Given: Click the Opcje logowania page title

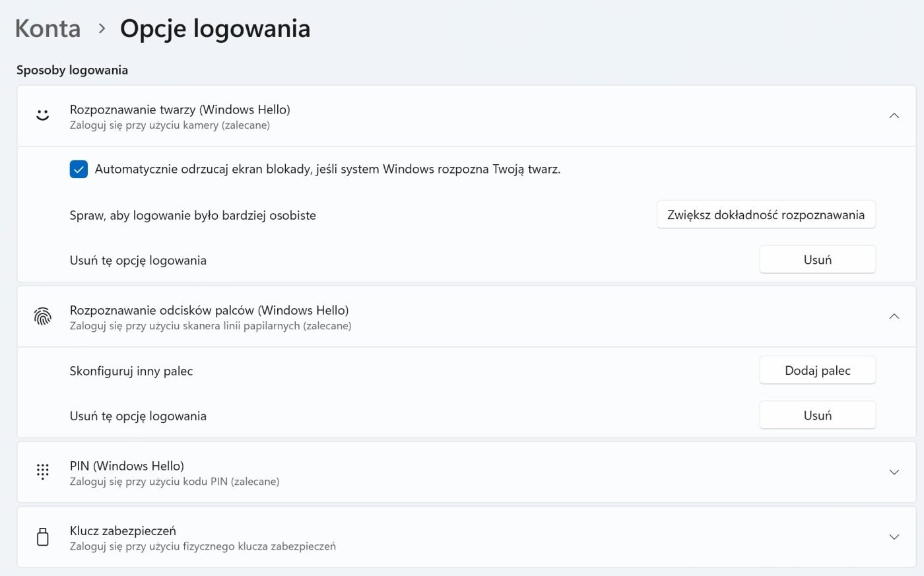Looking at the screenshot, I should 215,29.
